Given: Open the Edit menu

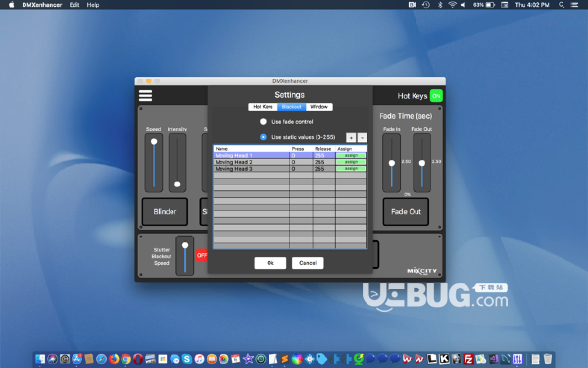Looking at the screenshot, I should coord(74,5).
